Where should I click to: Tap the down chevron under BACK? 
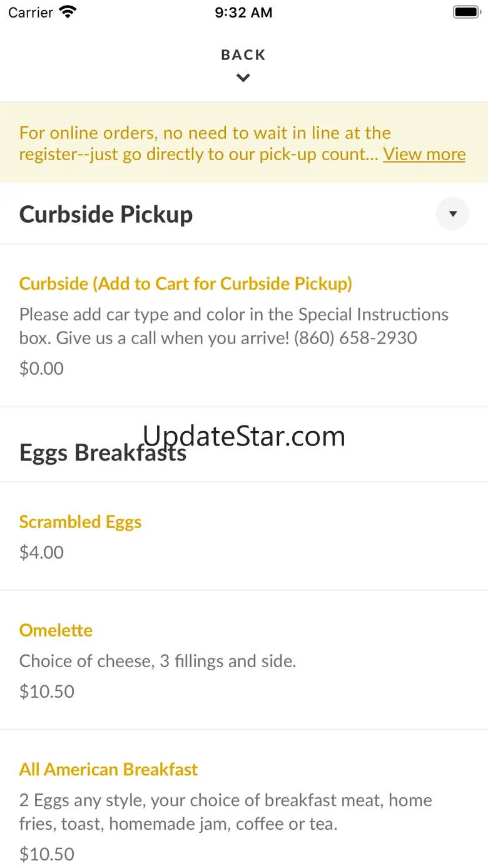pyautogui.click(x=243, y=78)
